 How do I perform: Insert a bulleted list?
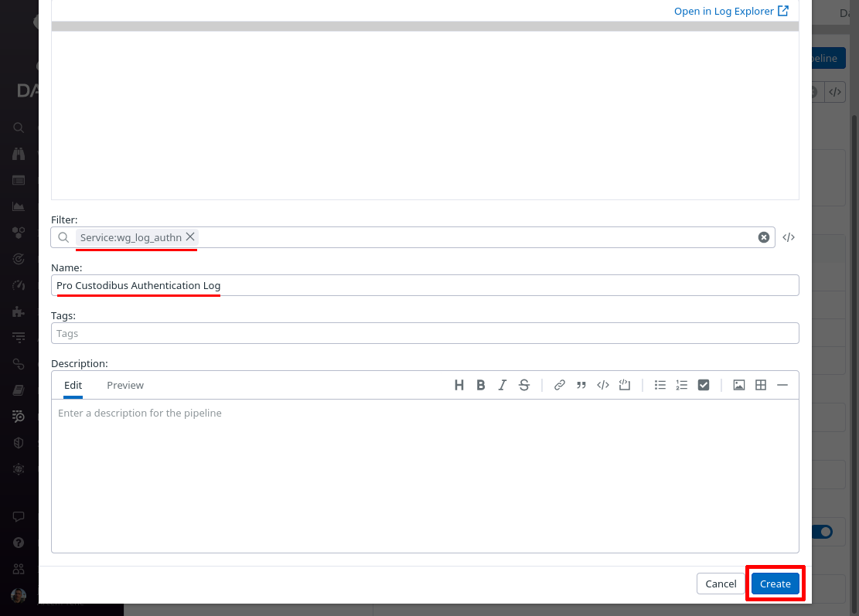coord(660,385)
